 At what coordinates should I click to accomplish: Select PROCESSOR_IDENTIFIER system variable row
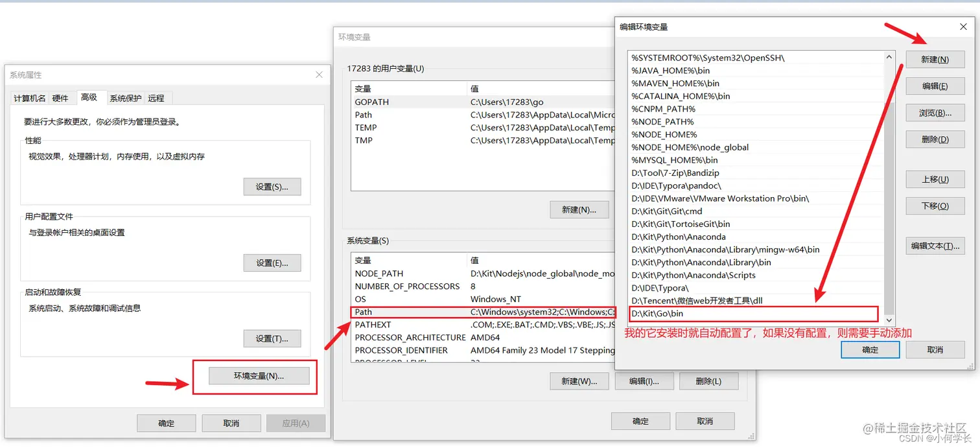(x=483, y=350)
